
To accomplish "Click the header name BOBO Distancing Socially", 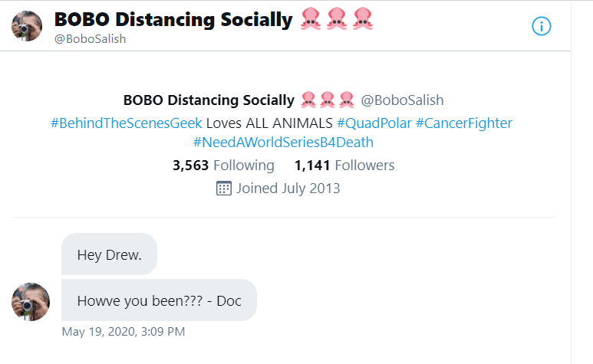I will (173, 20).
